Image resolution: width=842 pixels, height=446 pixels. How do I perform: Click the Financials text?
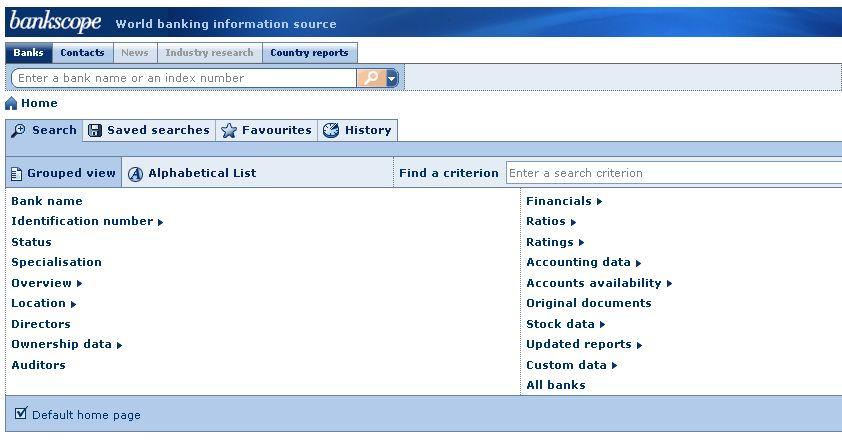[559, 201]
